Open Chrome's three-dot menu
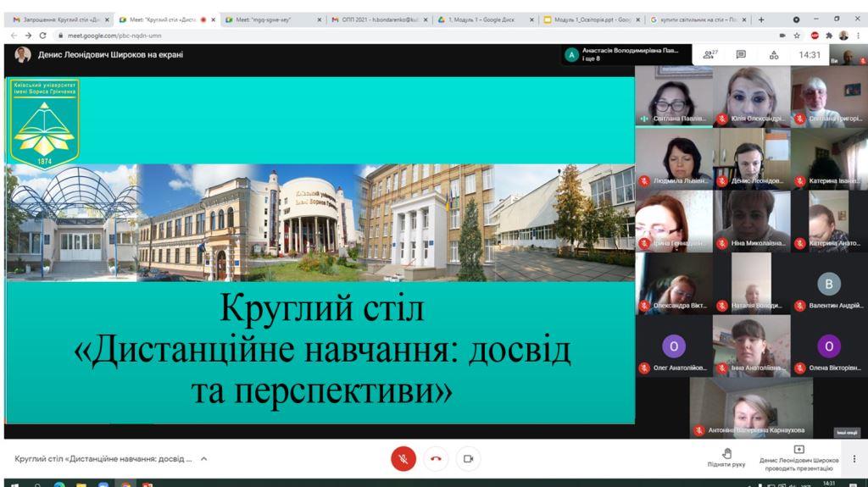This screenshot has width=868, height=487. click(857, 35)
